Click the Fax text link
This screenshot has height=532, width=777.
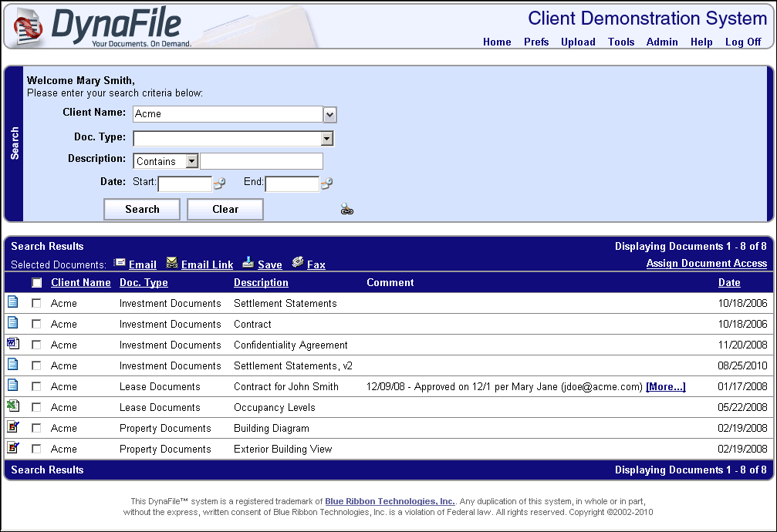click(316, 264)
